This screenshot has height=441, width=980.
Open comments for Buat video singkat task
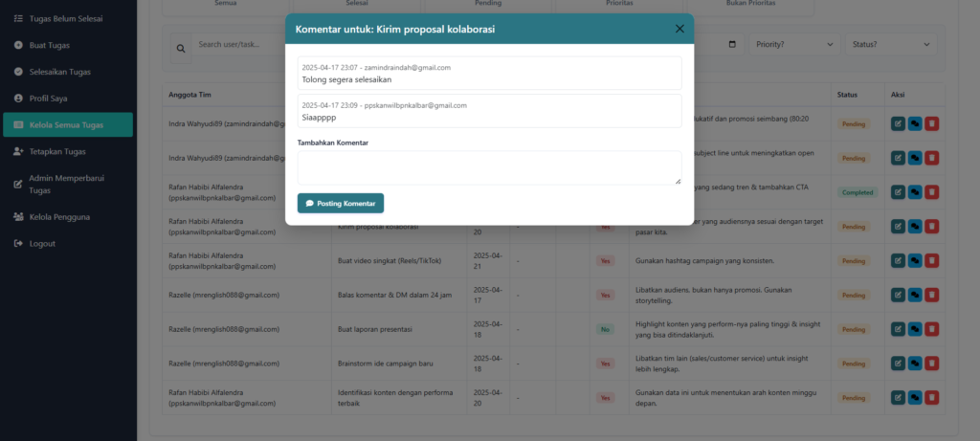[915, 260]
